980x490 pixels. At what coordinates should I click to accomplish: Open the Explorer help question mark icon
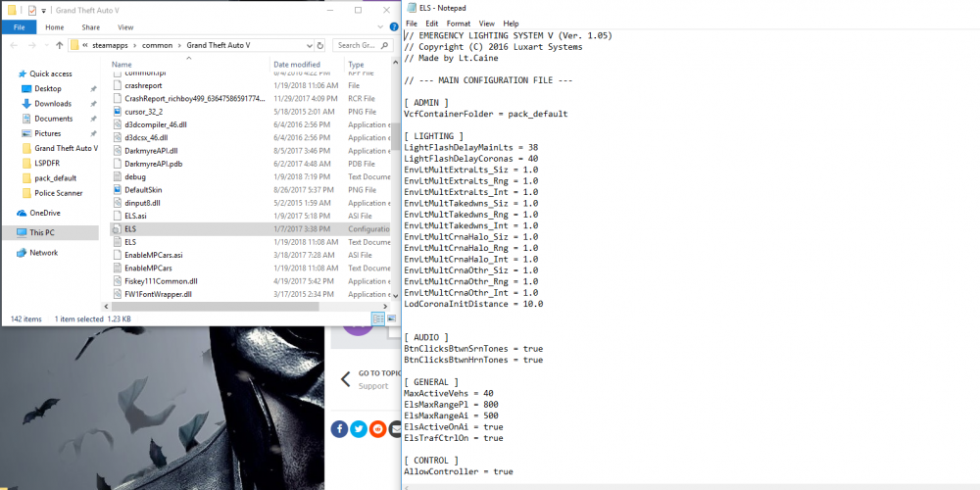click(x=394, y=26)
